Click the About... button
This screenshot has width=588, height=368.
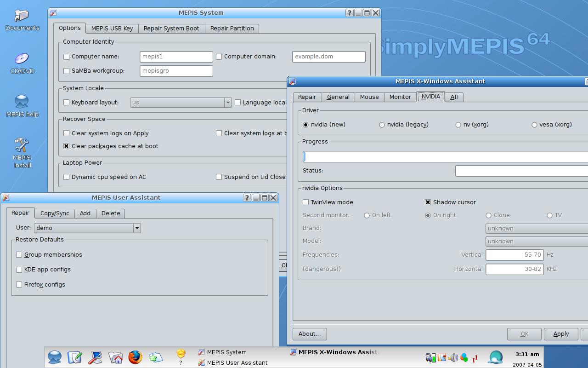(x=310, y=334)
